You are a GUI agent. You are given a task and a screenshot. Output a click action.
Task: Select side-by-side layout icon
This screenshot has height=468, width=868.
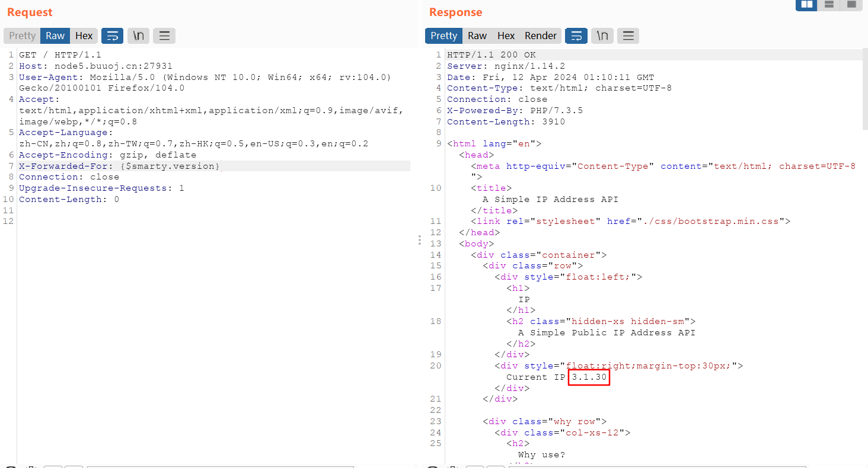(x=806, y=5)
